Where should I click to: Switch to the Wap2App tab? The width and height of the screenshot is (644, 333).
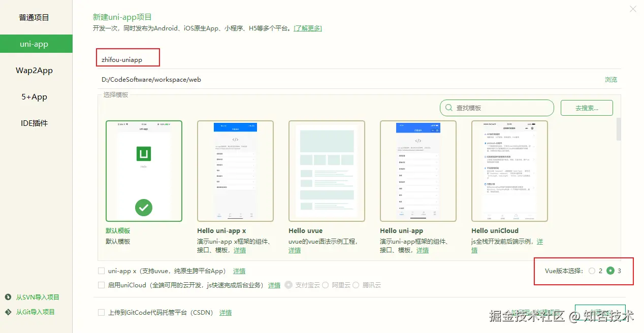34,71
